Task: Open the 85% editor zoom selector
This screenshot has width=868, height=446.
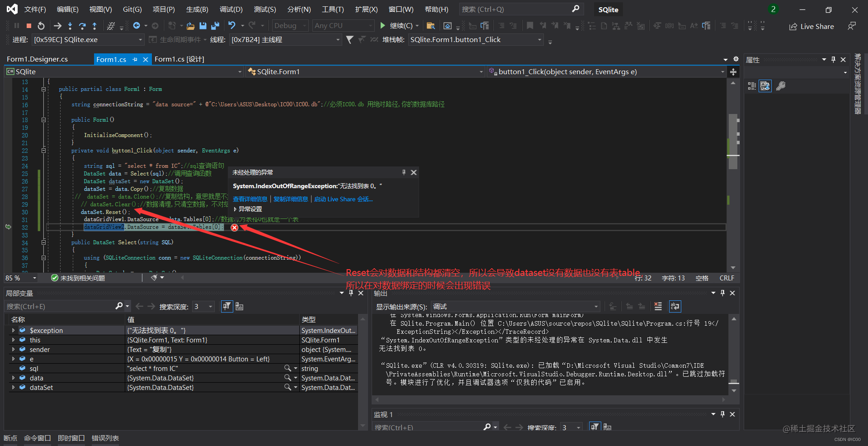Action: click(20, 278)
